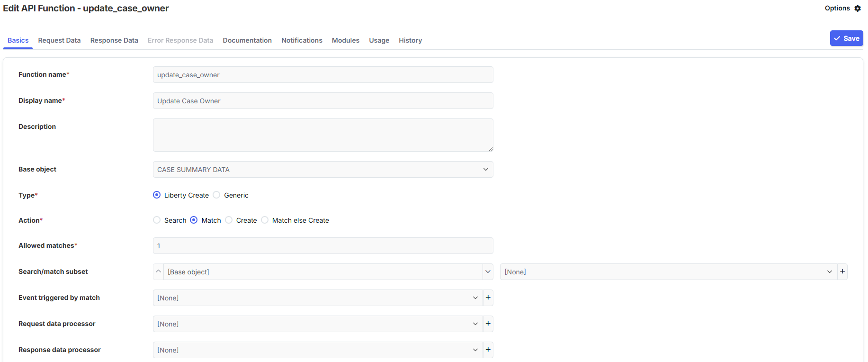Open the History tab
The height and width of the screenshot is (362, 868).
(x=410, y=40)
